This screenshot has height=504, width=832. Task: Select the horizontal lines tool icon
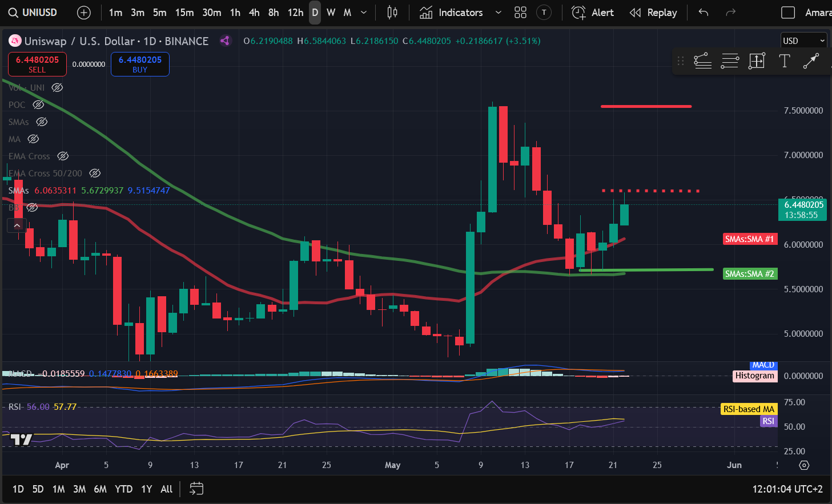coord(730,61)
